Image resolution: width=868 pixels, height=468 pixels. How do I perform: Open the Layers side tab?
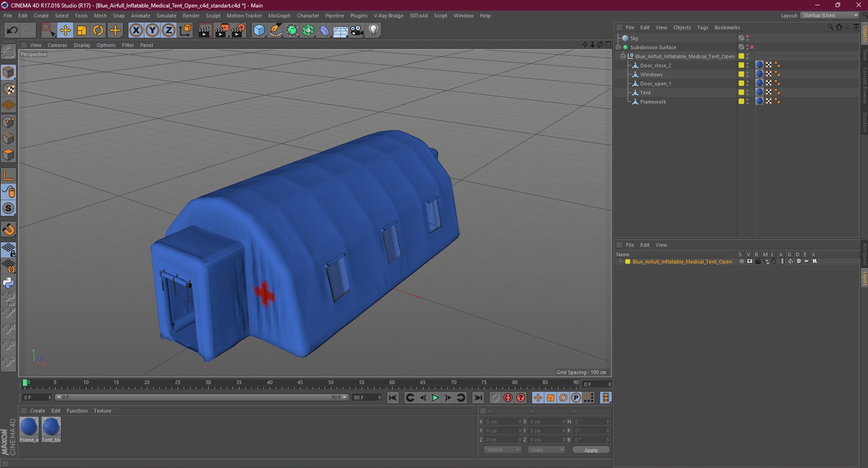864,279
